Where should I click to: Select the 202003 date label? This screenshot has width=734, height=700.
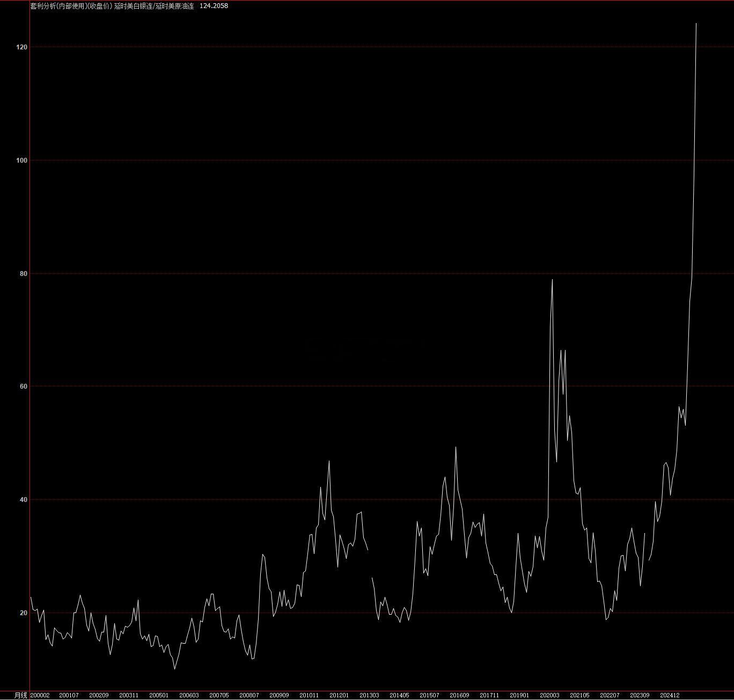pyautogui.click(x=549, y=695)
